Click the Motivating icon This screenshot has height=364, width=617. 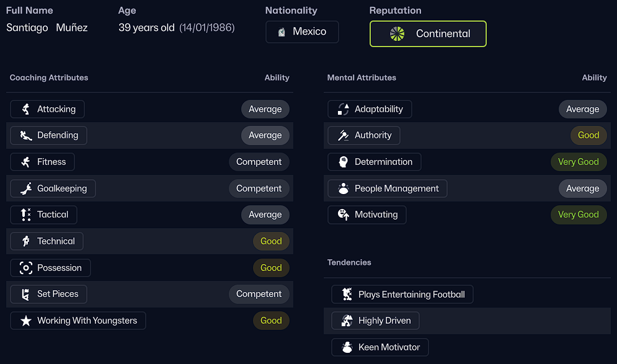click(x=343, y=215)
